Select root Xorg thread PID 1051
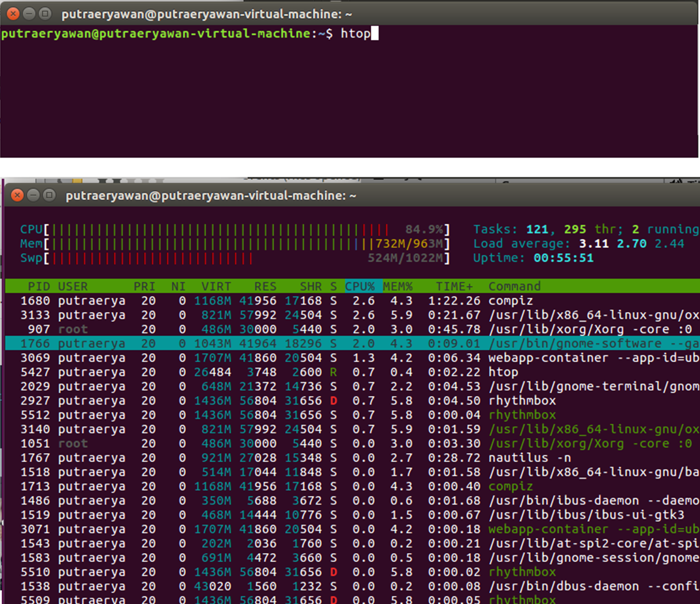The image size is (700, 604). coord(352,443)
